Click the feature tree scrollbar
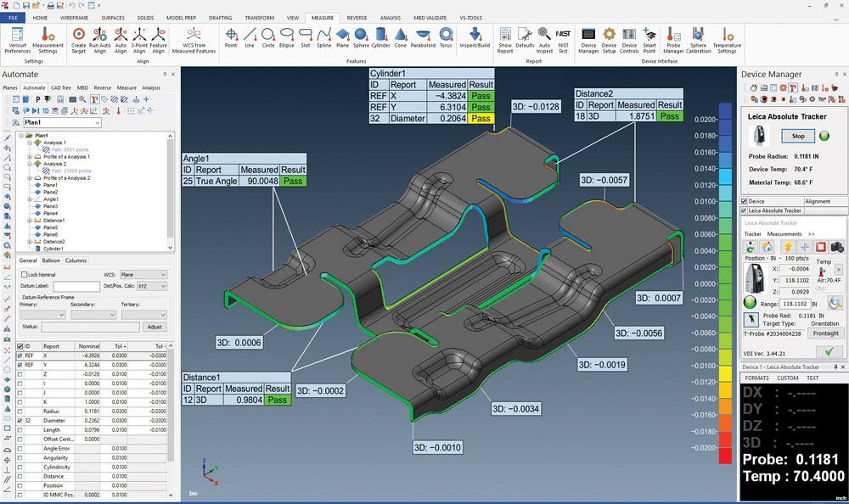This screenshot has width=849, height=504. point(168,189)
